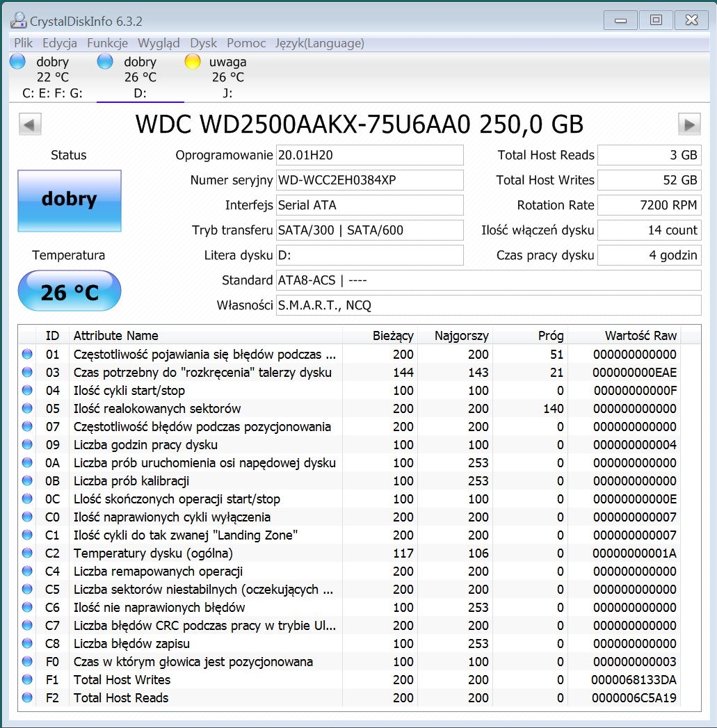The height and width of the screenshot is (728, 717).
Task: Click raw value 0000006C5A19
Action: tap(634, 698)
